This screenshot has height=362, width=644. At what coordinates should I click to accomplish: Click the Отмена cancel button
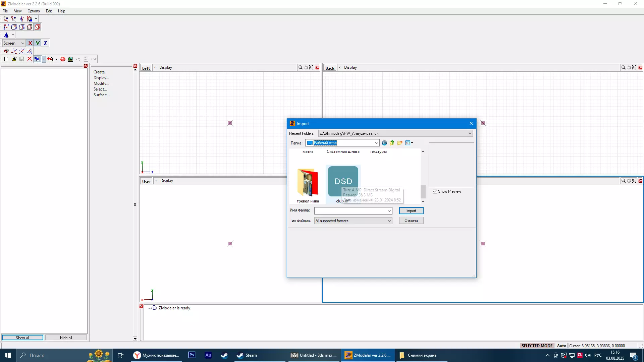[x=411, y=221]
